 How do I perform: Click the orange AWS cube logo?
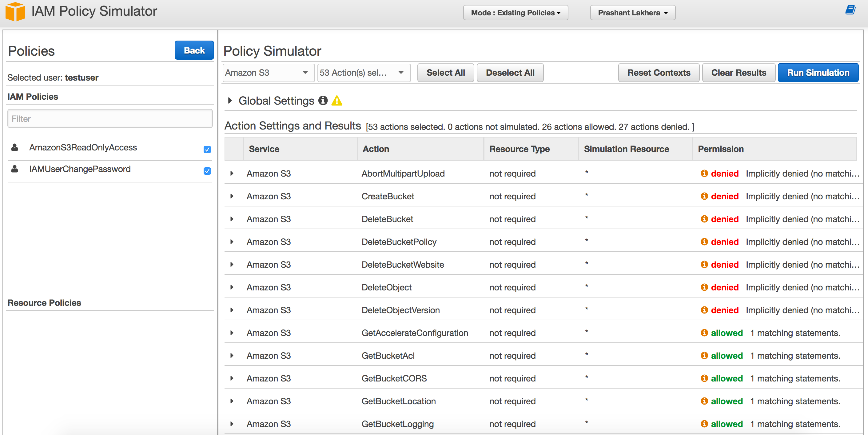15,11
